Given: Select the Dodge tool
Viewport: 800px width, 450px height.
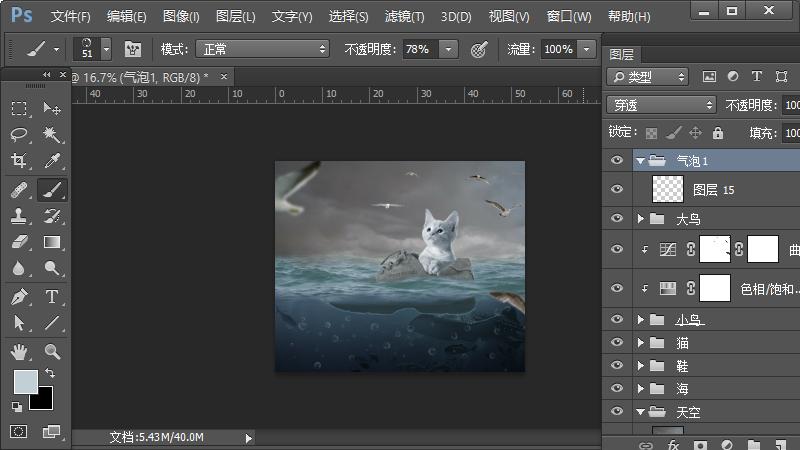Looking at the screenshot, I should [52, 268].
